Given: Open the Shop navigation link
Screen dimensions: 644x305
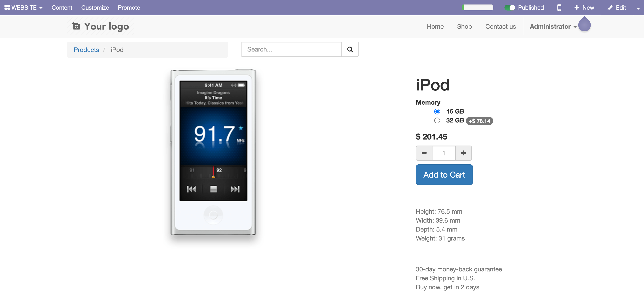Looking at the screenshot, I should click(x=464, y=27).
